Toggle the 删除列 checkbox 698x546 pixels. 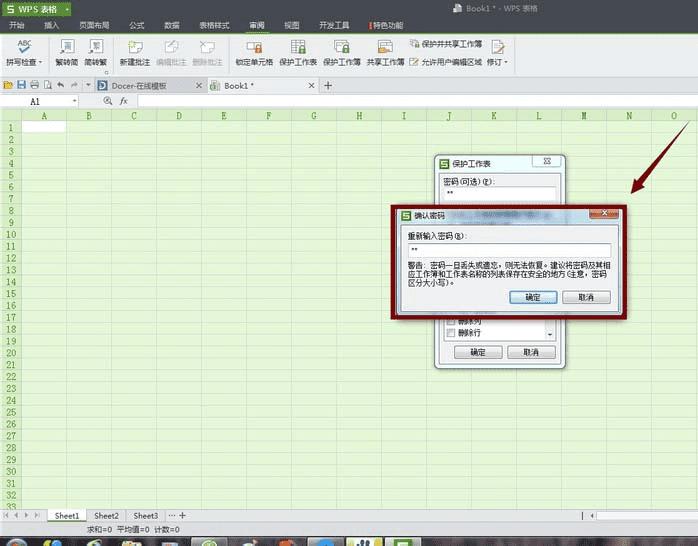tap(451, 321)
